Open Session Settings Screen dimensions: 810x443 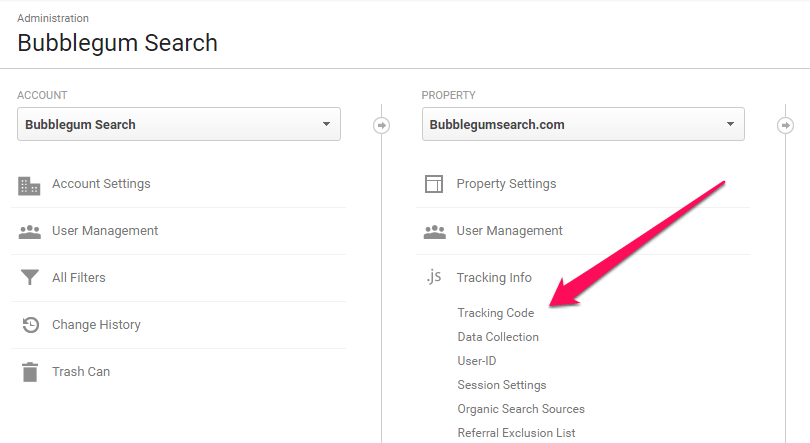pyautogui.click(x=502, y=385)
